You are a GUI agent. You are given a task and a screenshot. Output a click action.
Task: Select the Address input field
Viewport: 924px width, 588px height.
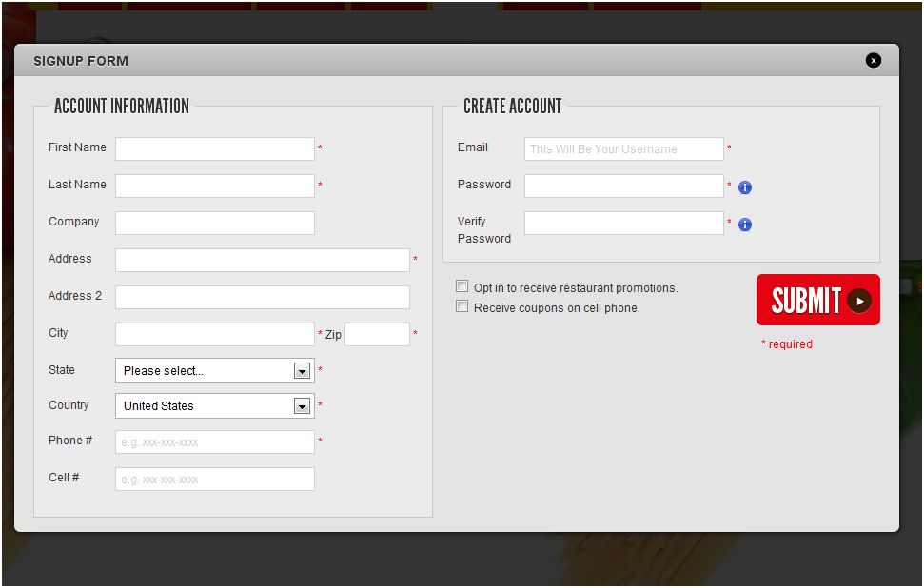263,261
